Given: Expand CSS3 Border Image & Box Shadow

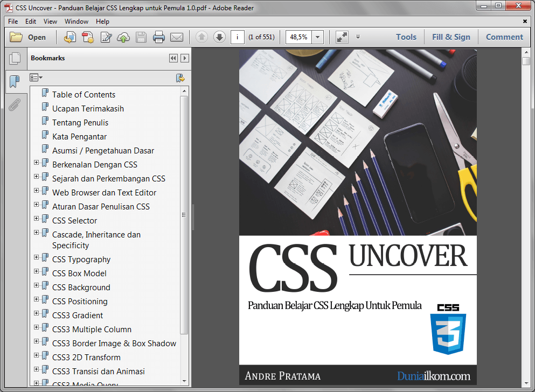Looking at the screenshot, I should tap(36, 341).
